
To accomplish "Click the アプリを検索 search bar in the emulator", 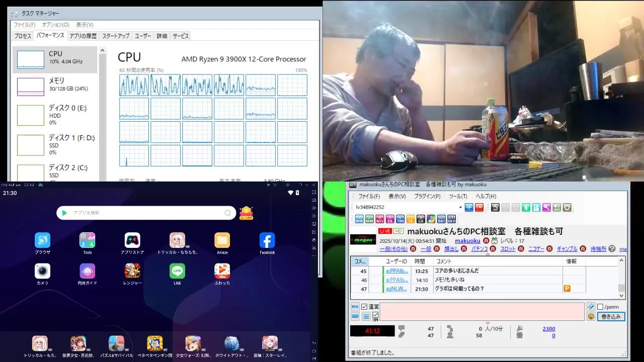I will 146,213.
